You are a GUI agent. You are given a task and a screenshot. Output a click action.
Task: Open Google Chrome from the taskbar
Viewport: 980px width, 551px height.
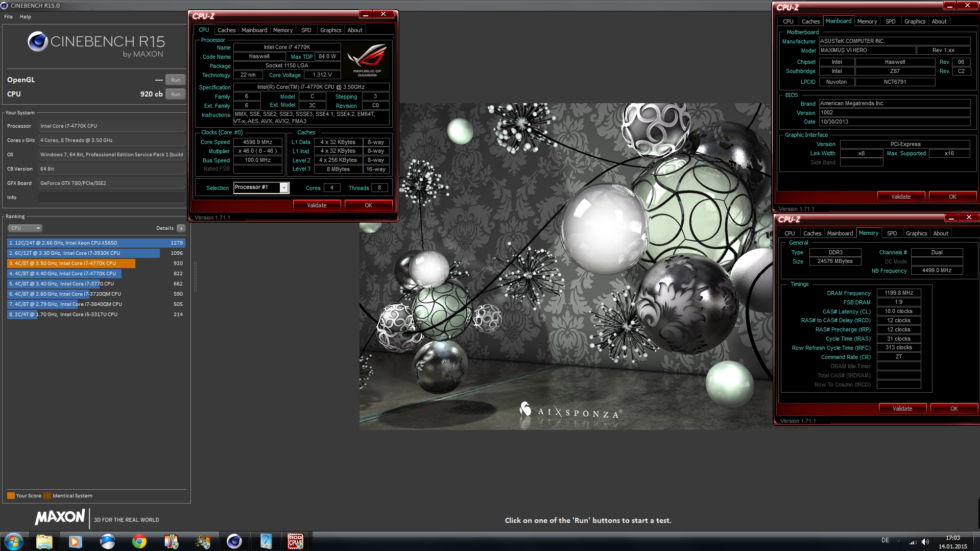click(x=139, y=541)
